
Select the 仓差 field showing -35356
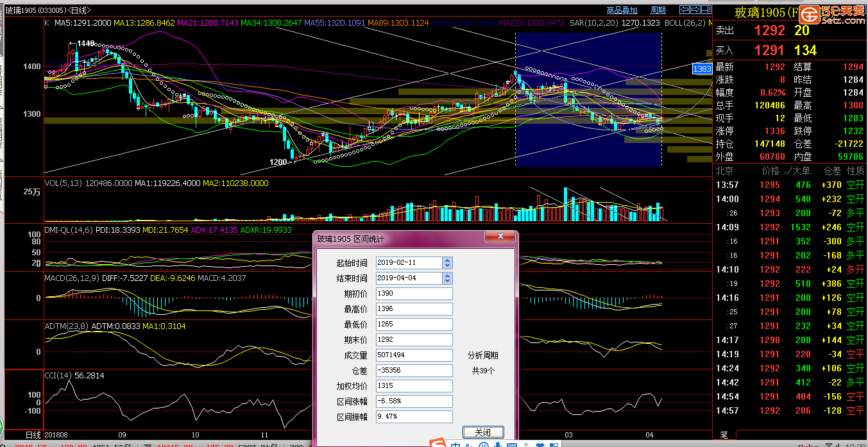click(414, 371)
